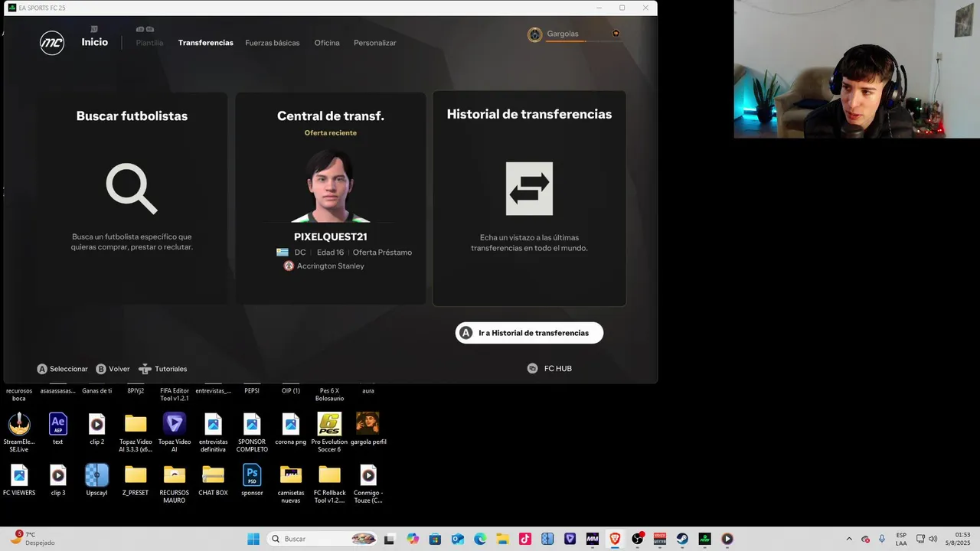This screenshot has height=551, width=980.
Task: Open Microsoft Store from the taskbar
Action: click(x=435, y=539)
